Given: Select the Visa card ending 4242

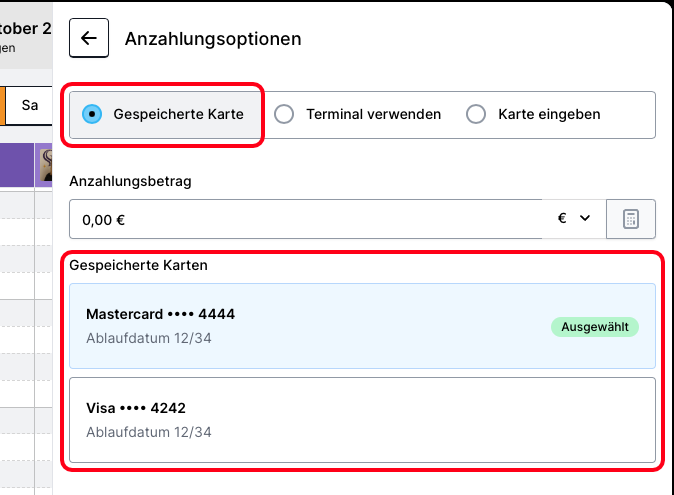Looking at the screenshot, I should (362, 420).
